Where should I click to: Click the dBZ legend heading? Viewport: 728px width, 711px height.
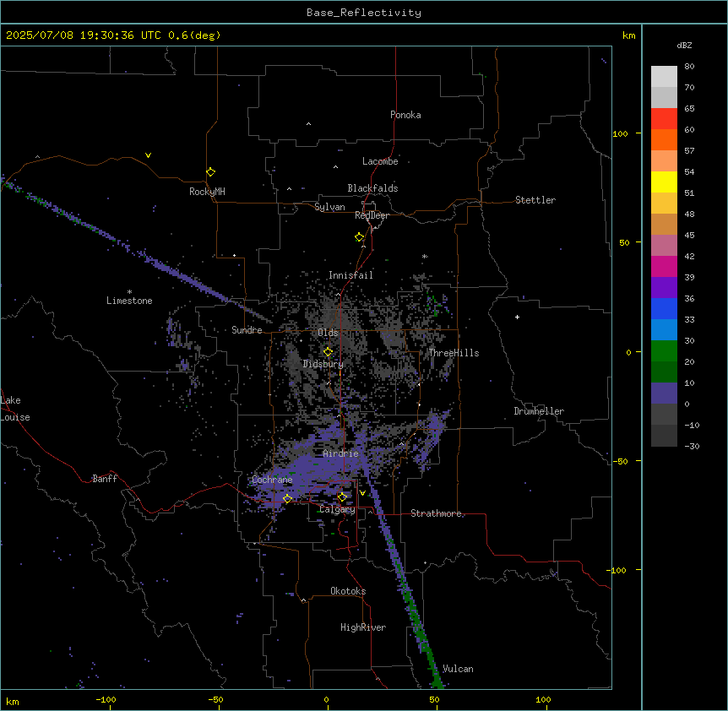pyautogui.click(x=684, y=46)
